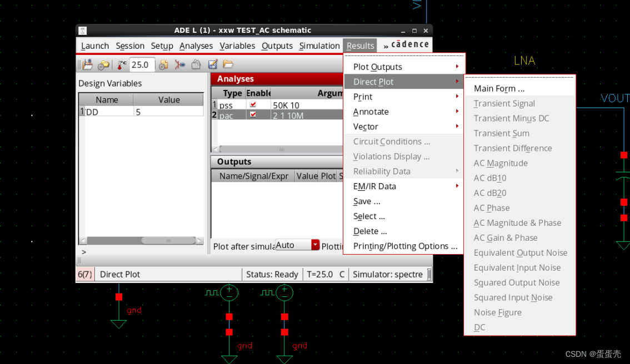Click the DD variable value cell showing 5
Image resolution: width=630 pixels, height=364 pixels.
coord(168,112)
